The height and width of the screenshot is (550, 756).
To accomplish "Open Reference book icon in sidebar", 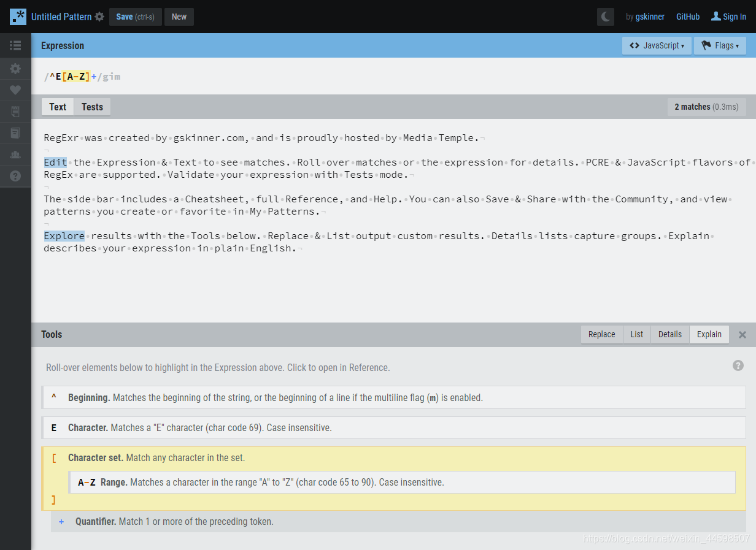I will tap(15, 133).
